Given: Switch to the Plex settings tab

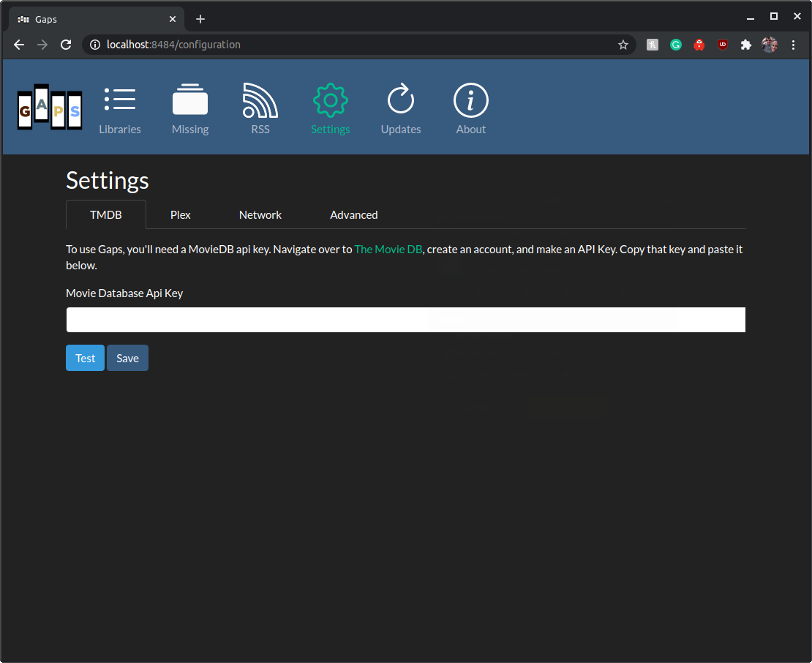Looking at the screenshot, I should point(180,214).
